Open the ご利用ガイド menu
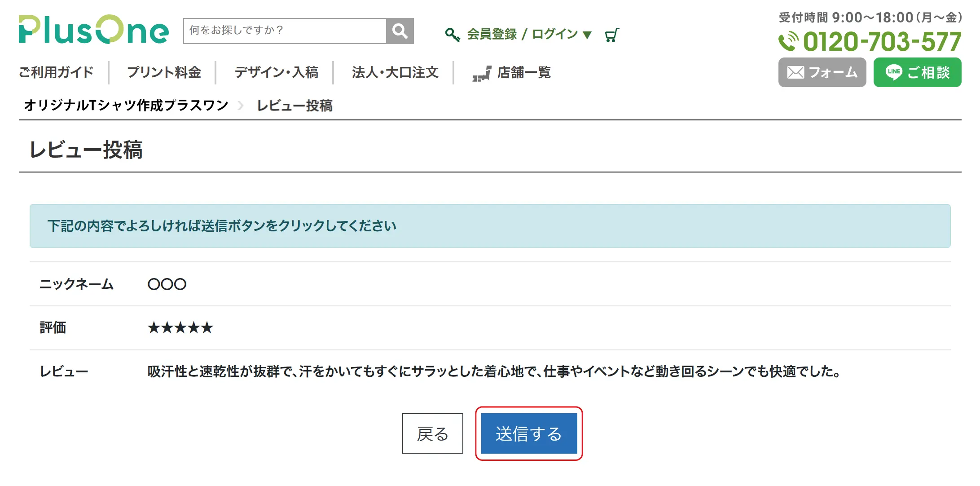The width and height of the screenshot is (980, 486). pyautogui.click(x=56, y=72)
